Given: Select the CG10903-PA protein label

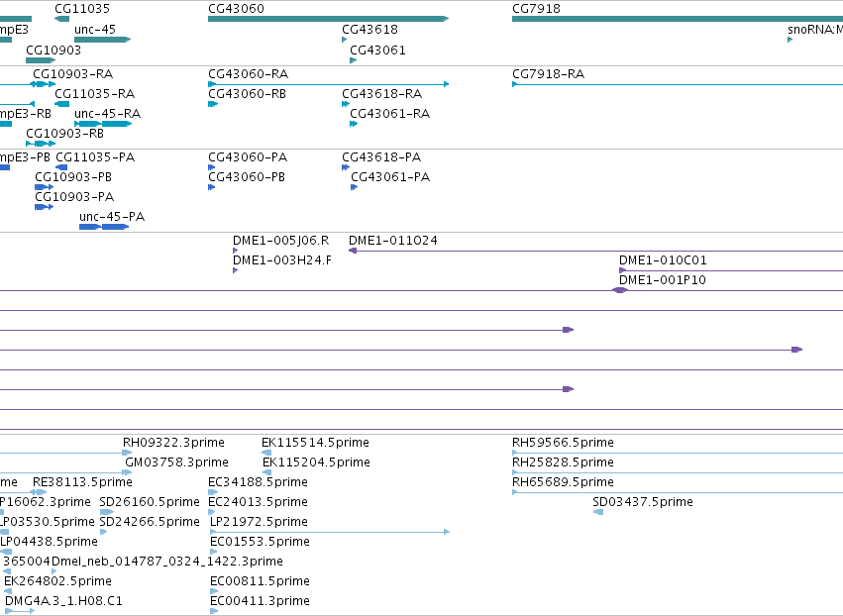Looking at the screenshot, I should (74, 197).
